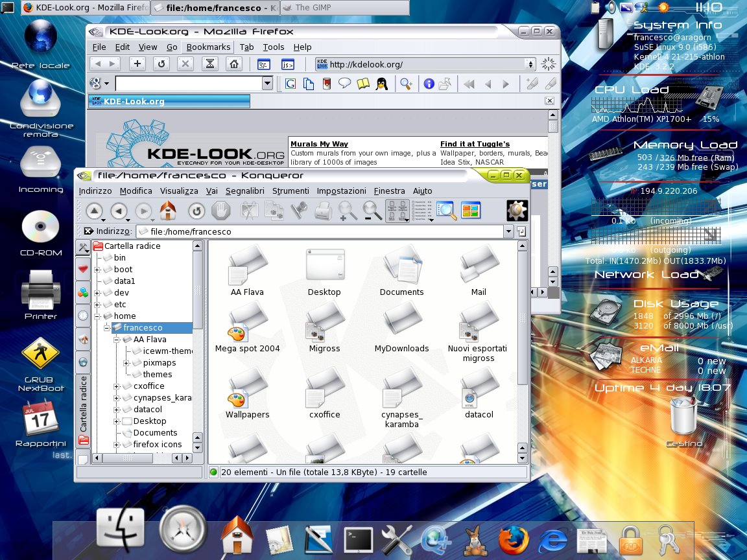Select the Wallpapers folder icon

point(247,393)
